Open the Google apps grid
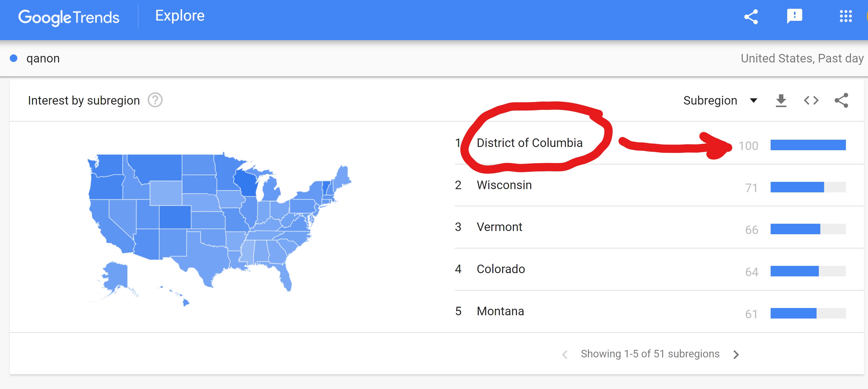Viewport: 868px width, 389px height. [845, 16]
